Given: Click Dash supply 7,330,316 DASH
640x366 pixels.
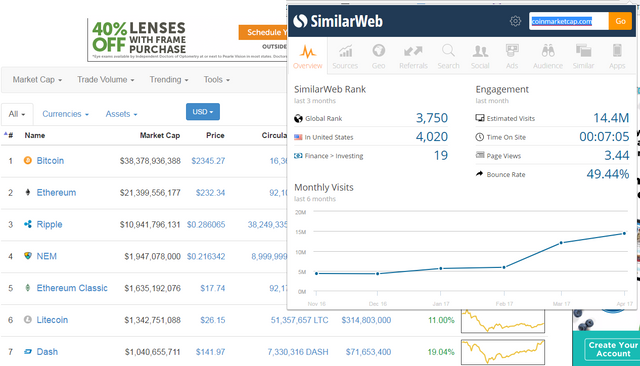Looking at the screenshot, I should [298, 352].
